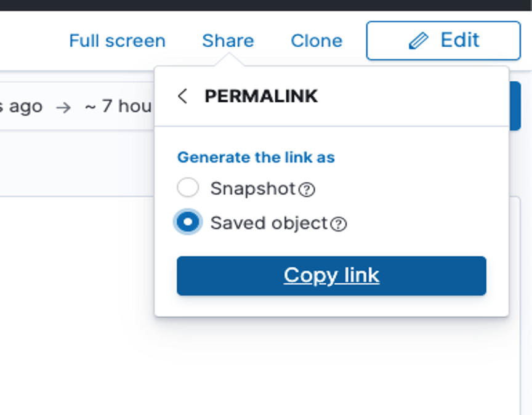Clone the current dashboard
The width and height of the screenshot is (532, 415).
316,41
